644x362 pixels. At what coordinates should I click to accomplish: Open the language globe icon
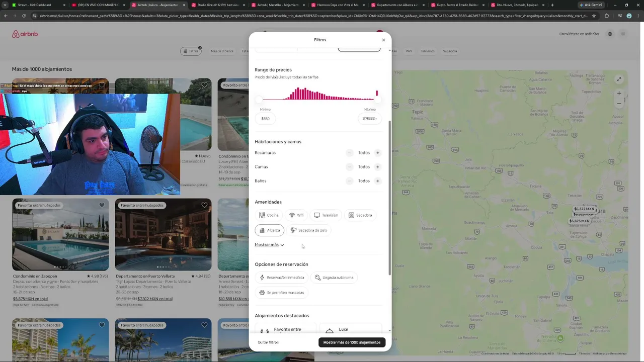pyautogui.click(x=610, y=34)
